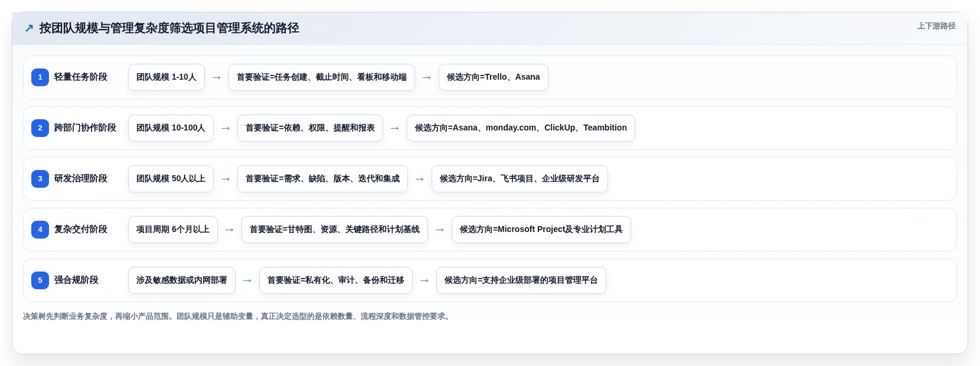Click 首要验证=甘特图、资源、关键路径和计划基线 chip
The image size is (980, 366).
pos(335,230)
